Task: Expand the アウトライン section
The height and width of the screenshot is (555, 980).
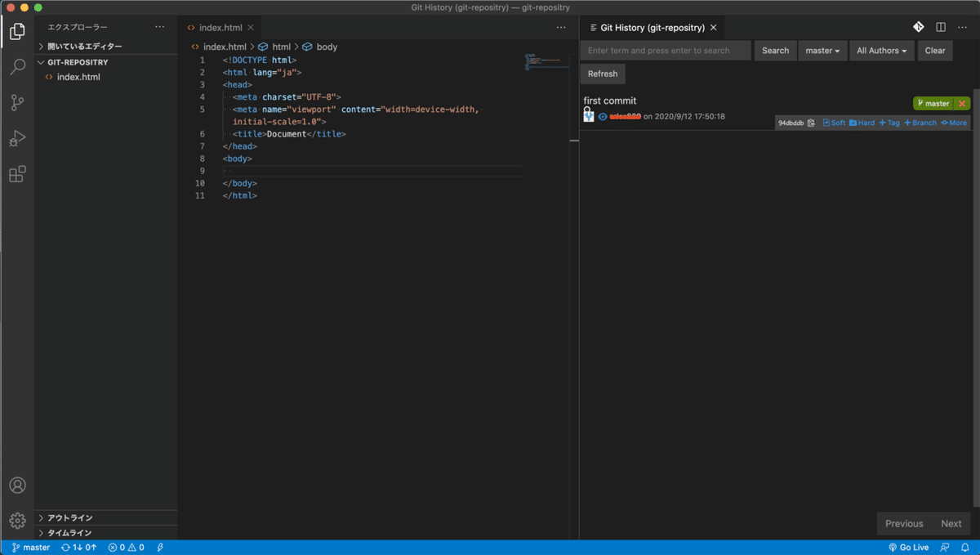Action: pos(69,517)
